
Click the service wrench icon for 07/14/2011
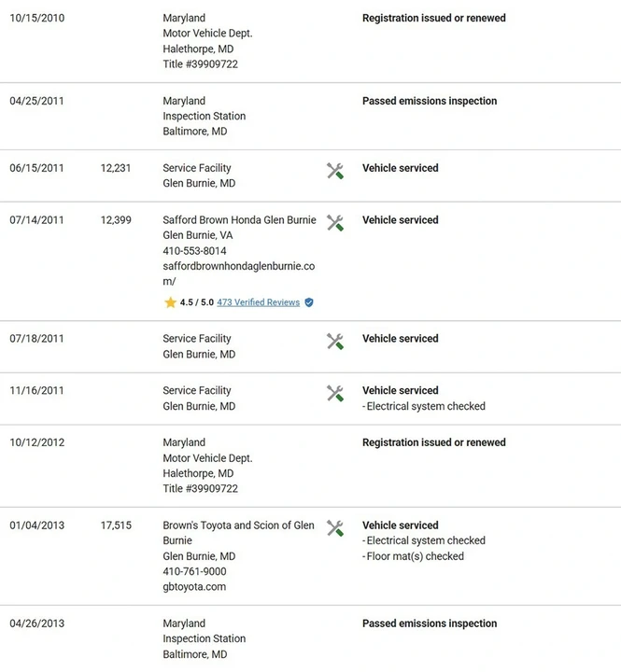[x=335, y=223]
